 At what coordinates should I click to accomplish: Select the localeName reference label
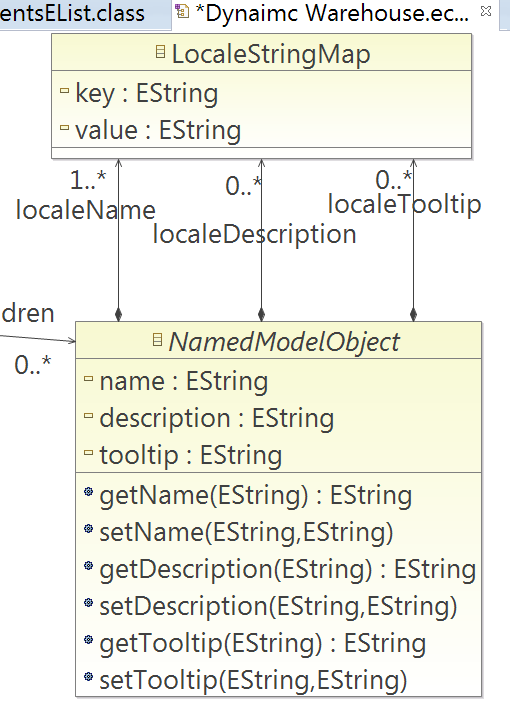click(86, 210)
